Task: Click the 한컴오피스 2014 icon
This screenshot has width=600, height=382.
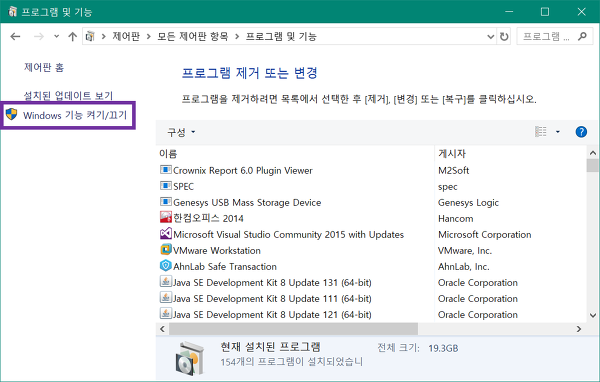Action: click(165, 217)
